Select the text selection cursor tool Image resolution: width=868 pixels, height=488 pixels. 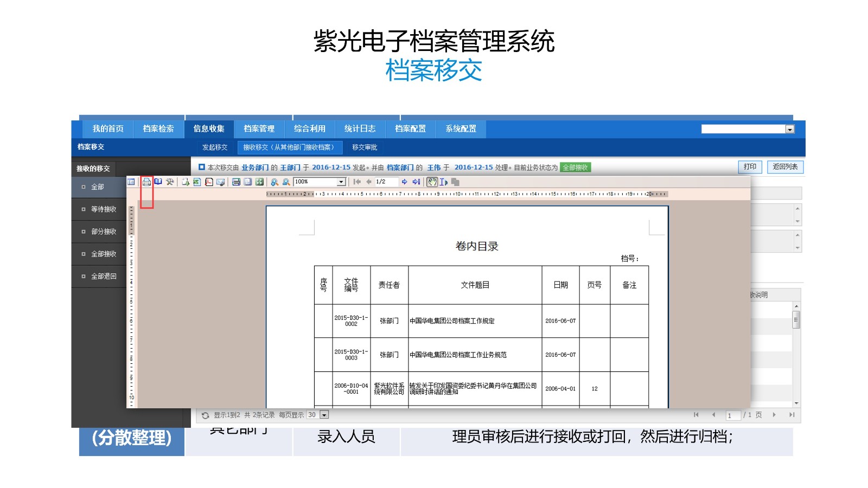(x=444, y=182)
